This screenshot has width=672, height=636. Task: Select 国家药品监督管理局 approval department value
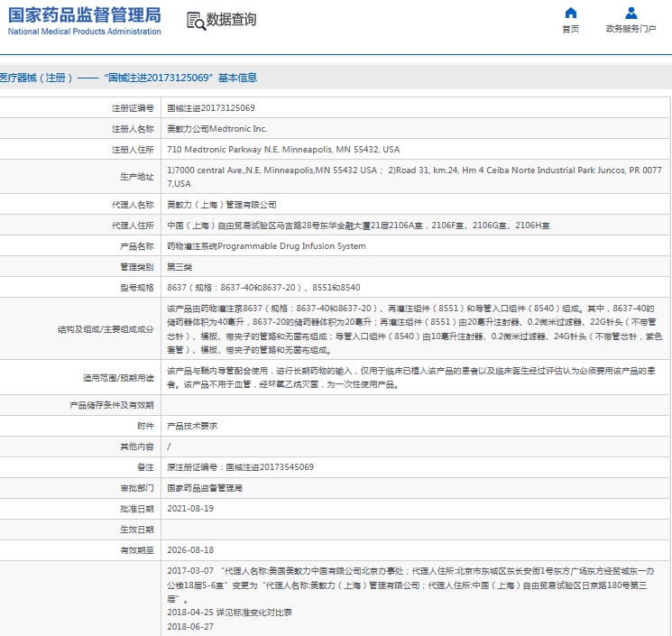(x=205, y=488)
